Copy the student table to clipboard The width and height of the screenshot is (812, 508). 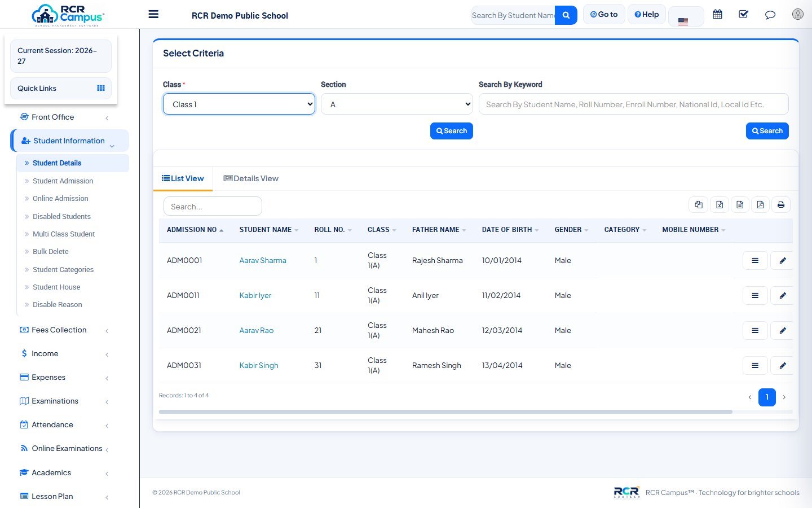699,205
